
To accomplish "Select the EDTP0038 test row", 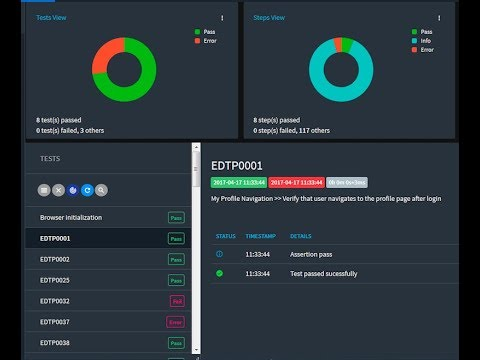I will 108,343.
